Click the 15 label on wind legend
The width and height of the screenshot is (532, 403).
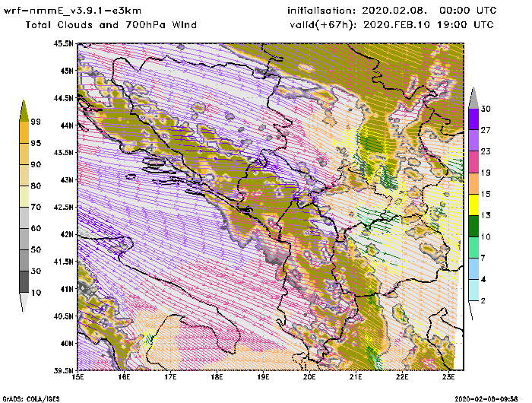coord(486,194)
